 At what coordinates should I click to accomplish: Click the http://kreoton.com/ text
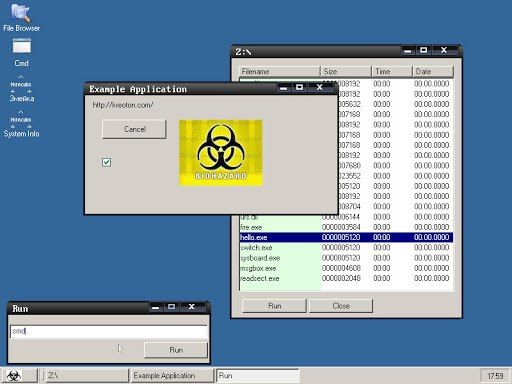click(123, 105)
